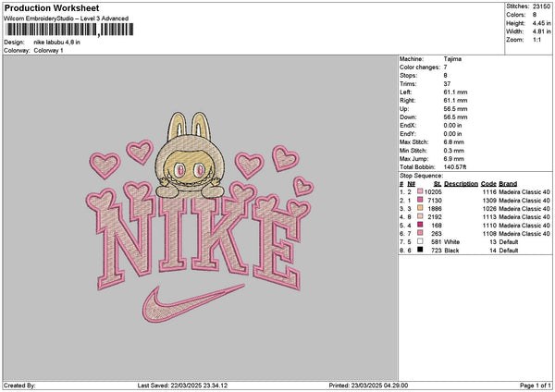Click color swatch for code 1116
555x392 pixels.
point(420,192)
